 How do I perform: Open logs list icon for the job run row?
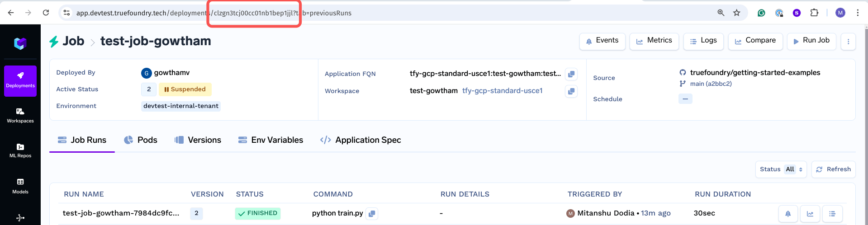click(x=832, y=214)
